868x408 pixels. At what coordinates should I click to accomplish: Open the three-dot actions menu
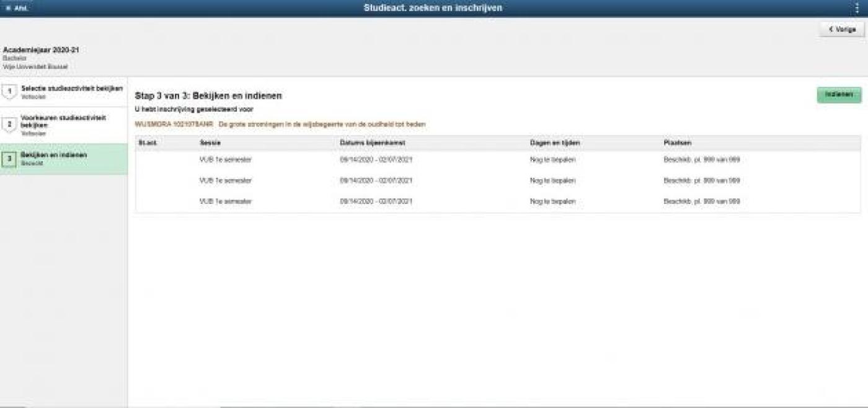tap(857, 8)
